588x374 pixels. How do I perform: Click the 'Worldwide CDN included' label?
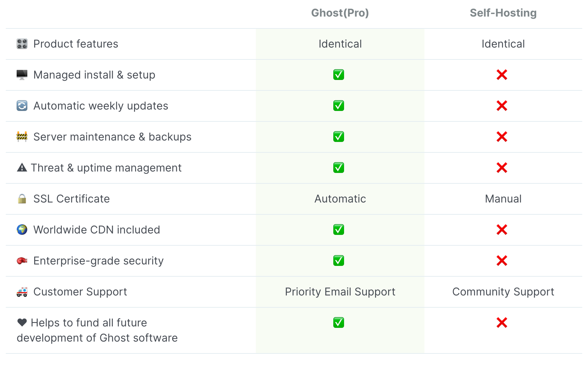[97, 230]
